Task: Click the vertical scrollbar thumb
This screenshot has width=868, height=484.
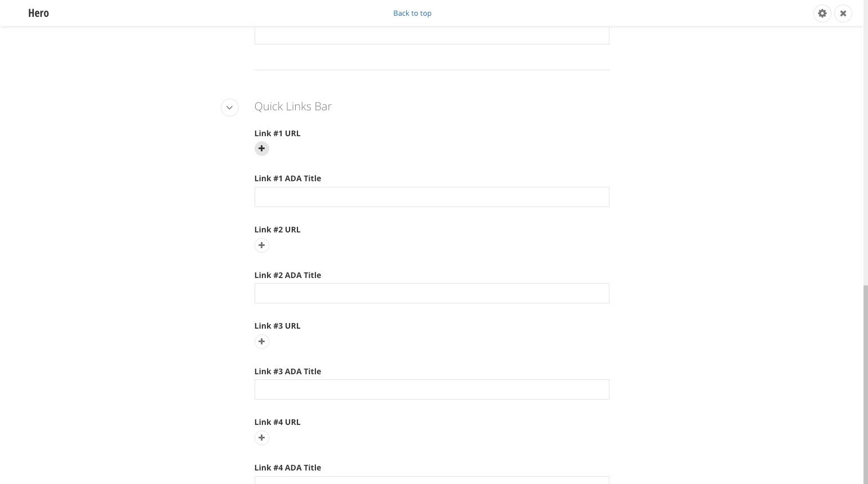Action: [866, 384]
